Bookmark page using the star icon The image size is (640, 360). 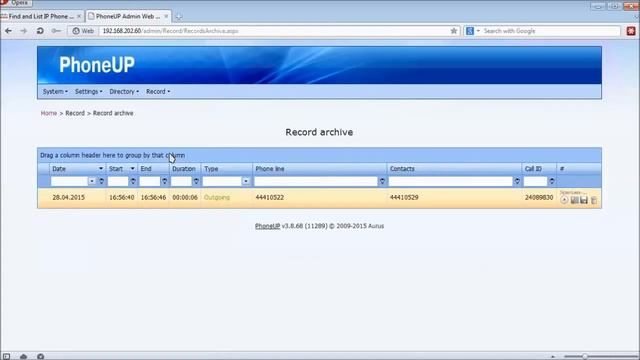[x=453, y=31]
